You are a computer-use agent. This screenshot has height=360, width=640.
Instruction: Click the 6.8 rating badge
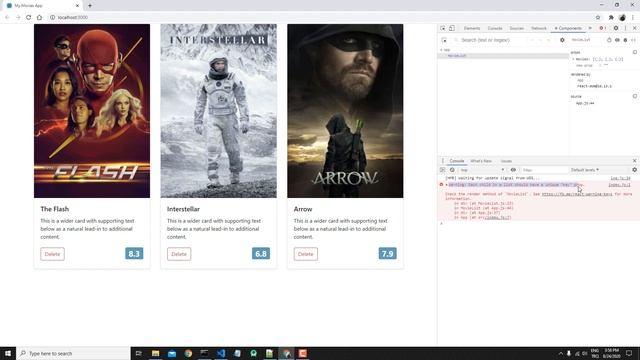(260, 253)
